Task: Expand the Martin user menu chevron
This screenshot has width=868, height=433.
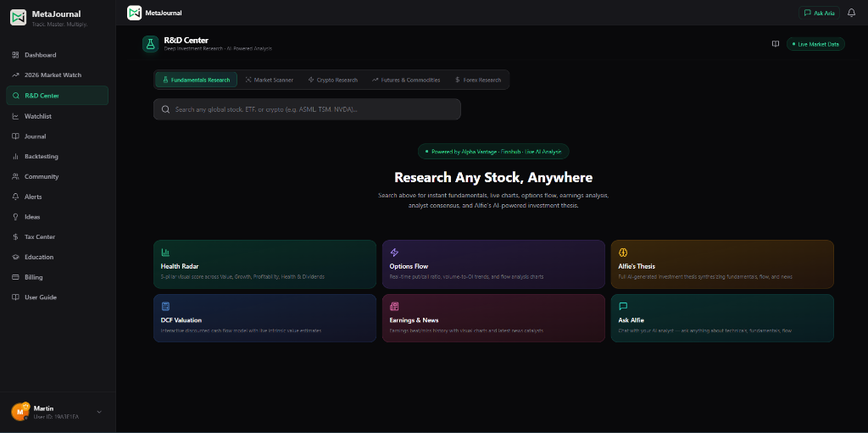Action: (99, 412)
